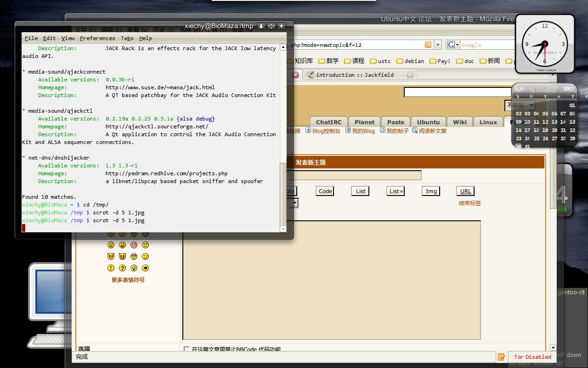
Task: Open the terminal View menu
Action: (x=68, y=38)
